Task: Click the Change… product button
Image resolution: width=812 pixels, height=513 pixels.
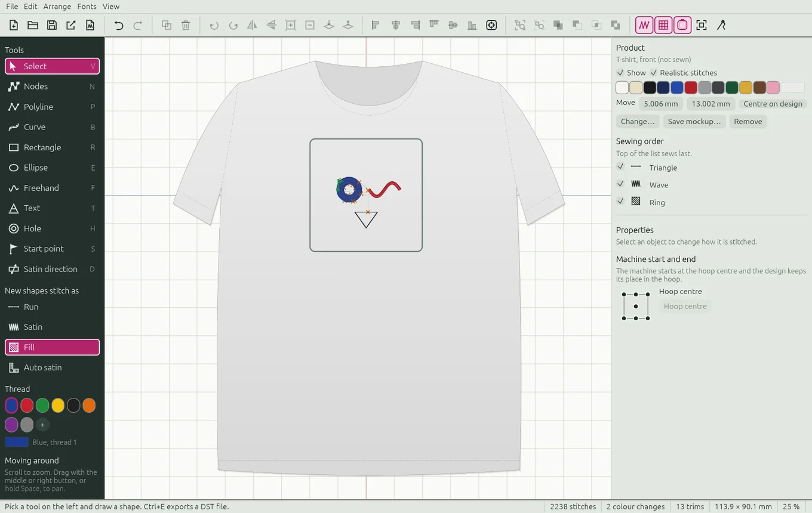Action: [638, 121]
